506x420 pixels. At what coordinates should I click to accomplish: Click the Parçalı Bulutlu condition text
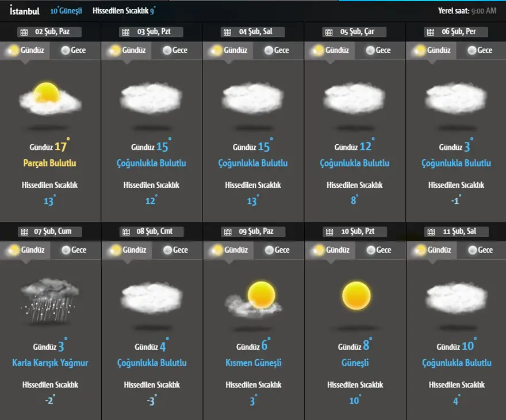[x=49, y=163]
